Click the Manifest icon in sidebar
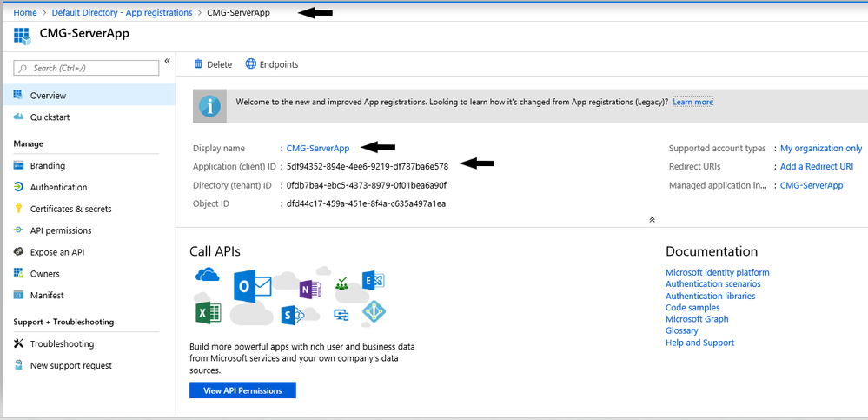This screenshot has width=868, height=420. point(18,295)
